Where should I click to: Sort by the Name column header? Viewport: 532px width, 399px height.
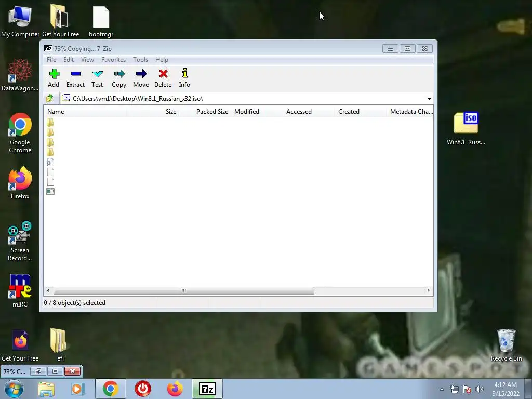(x=86, y=112)
